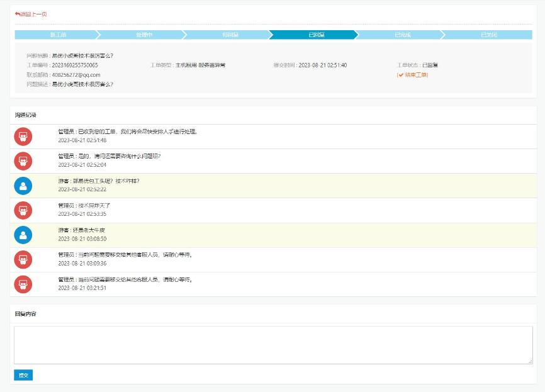Focus the 回复内容 reply text area
This screenshot has height=392, width=545.
click(x=272, y=345)
